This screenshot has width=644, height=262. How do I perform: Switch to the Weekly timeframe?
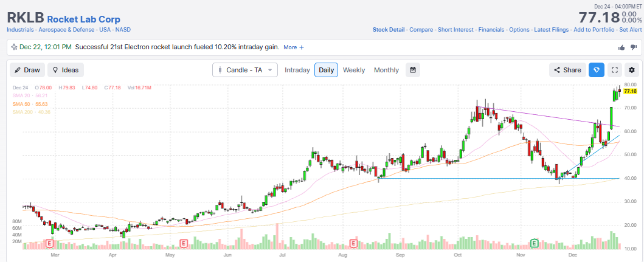click(354, 70)
